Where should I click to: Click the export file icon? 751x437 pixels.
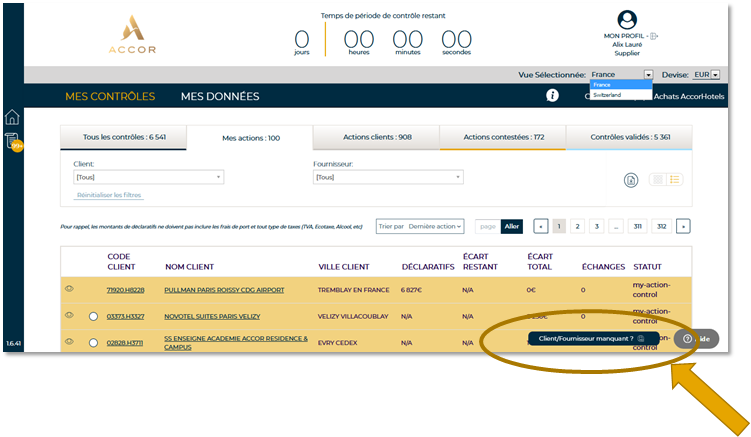(631, 180)
